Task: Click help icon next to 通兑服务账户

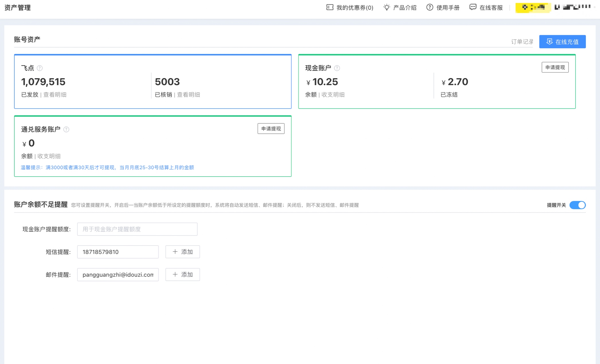Action: 66,129
